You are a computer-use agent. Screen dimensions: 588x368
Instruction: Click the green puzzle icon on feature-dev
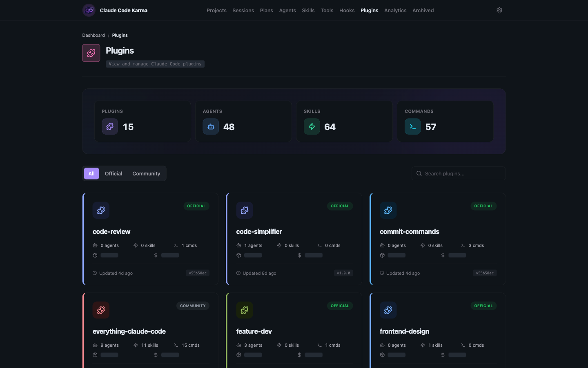coord(245,310)
